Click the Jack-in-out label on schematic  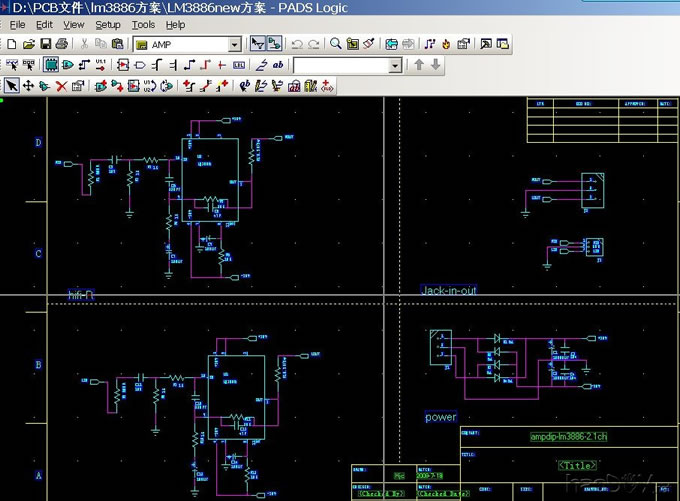point(449,291)
